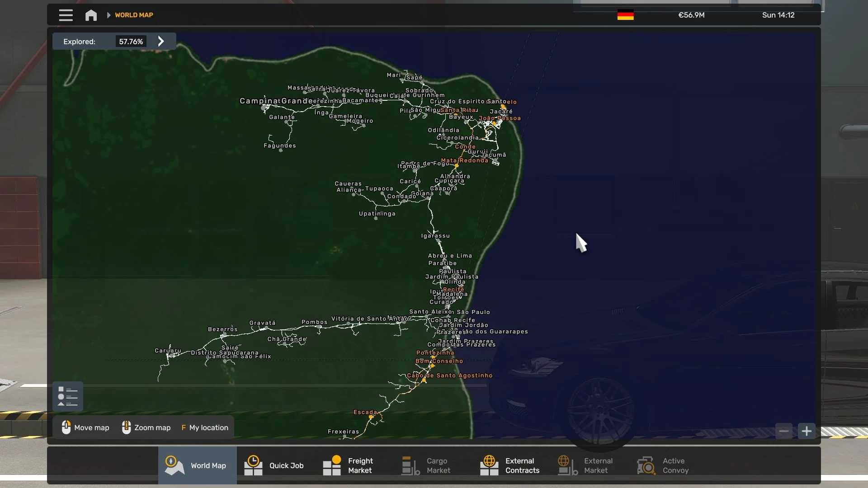This screenshot has height=488, width=868.
Task: Click the Campina Grande city label
Action: point(274,101)
